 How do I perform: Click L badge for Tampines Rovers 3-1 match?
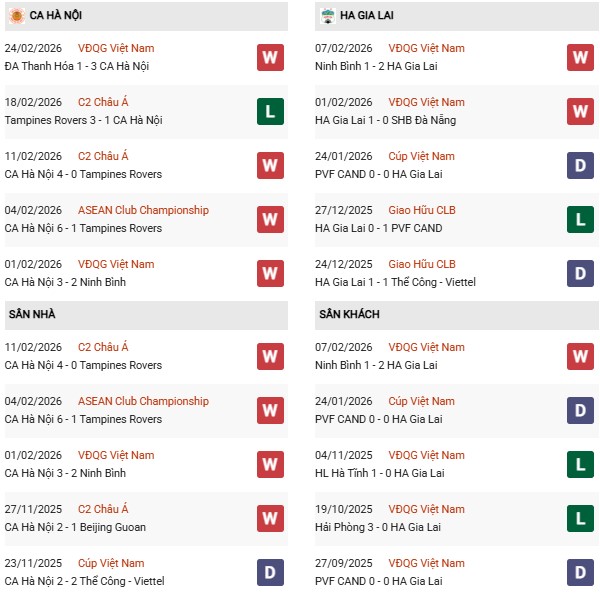click(269, 111)
